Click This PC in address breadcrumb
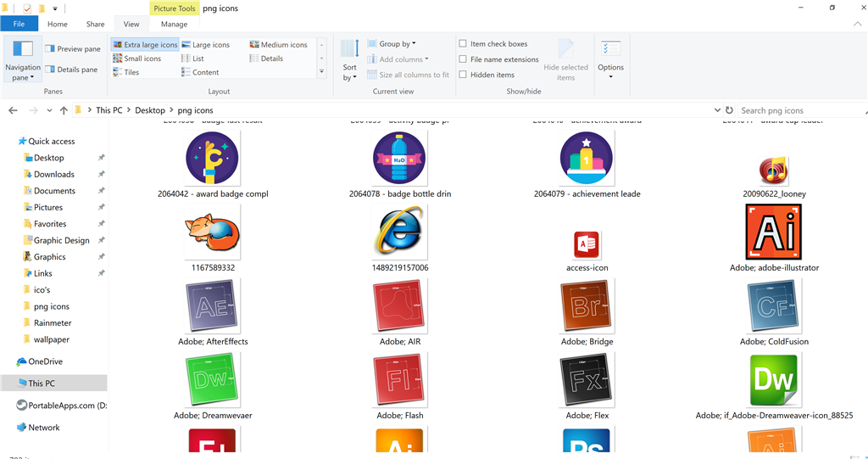The width and height of the screenshot is (868, 459). coord(109,110)
